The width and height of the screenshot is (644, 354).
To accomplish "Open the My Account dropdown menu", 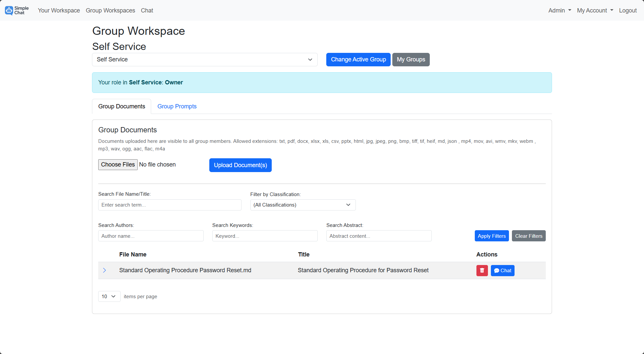I will (595, 10).
